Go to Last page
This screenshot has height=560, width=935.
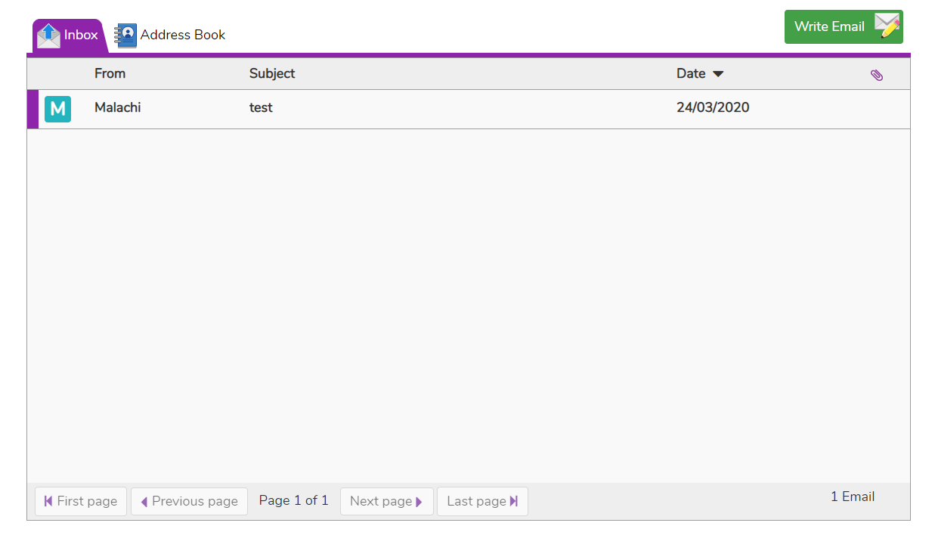482,501
